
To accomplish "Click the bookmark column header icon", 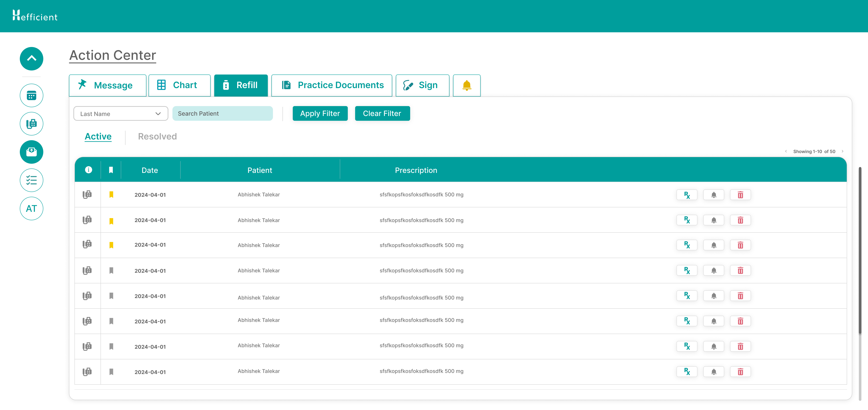I will click(111, 170).
